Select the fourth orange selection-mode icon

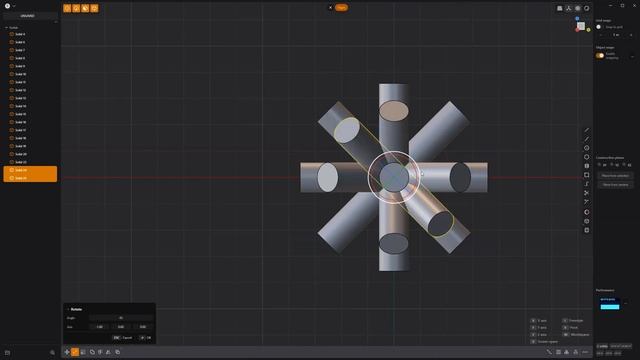coord(94,8)
